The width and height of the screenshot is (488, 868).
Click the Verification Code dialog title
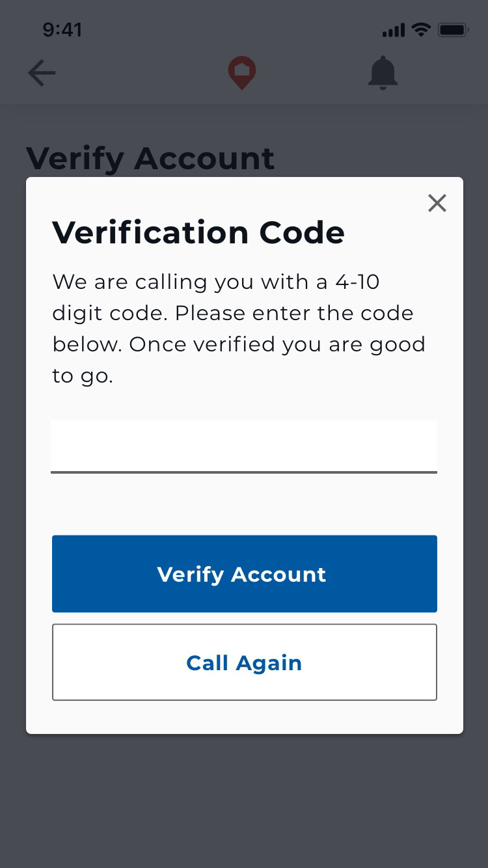click(198, 232)
